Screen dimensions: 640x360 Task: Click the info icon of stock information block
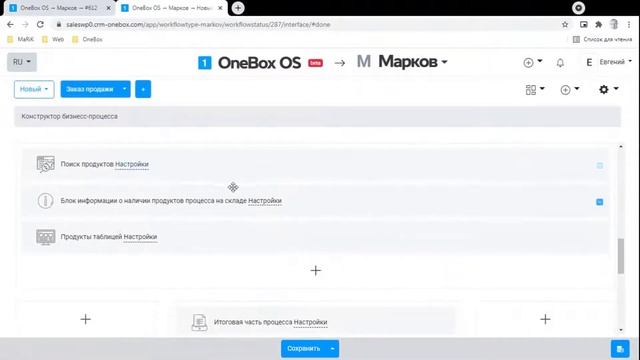click(x=45, y=201)
